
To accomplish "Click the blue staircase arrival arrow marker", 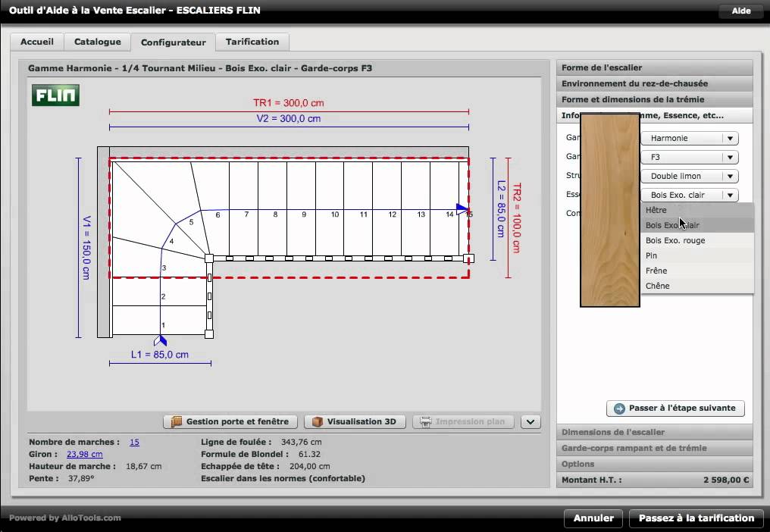I will coord(462,208).
